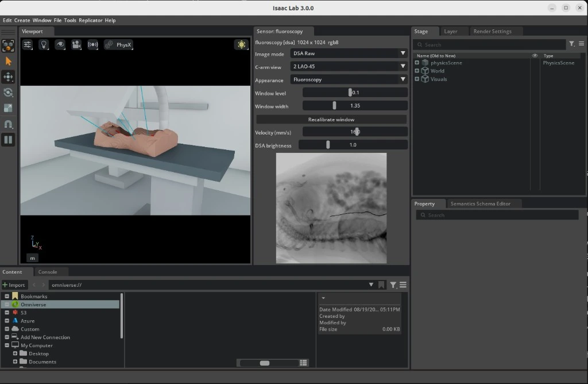Open the Replicator menu
The width and height of the screenshot is (588, 384).
tap(90, 20)
